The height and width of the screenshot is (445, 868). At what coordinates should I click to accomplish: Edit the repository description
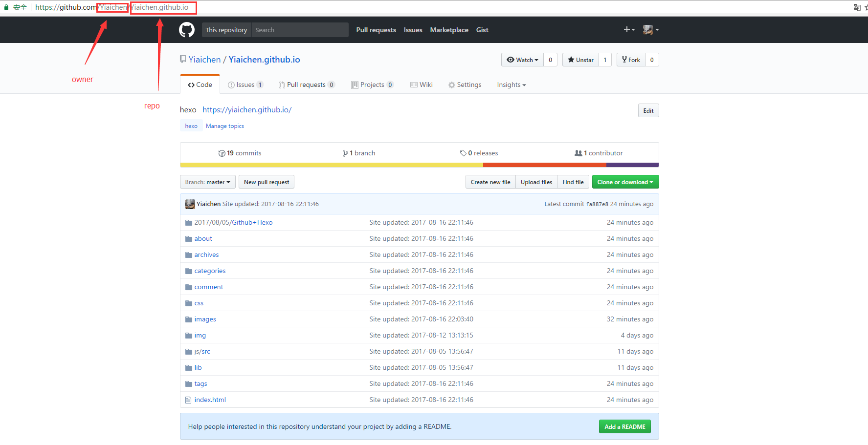[x=648, y=111]
